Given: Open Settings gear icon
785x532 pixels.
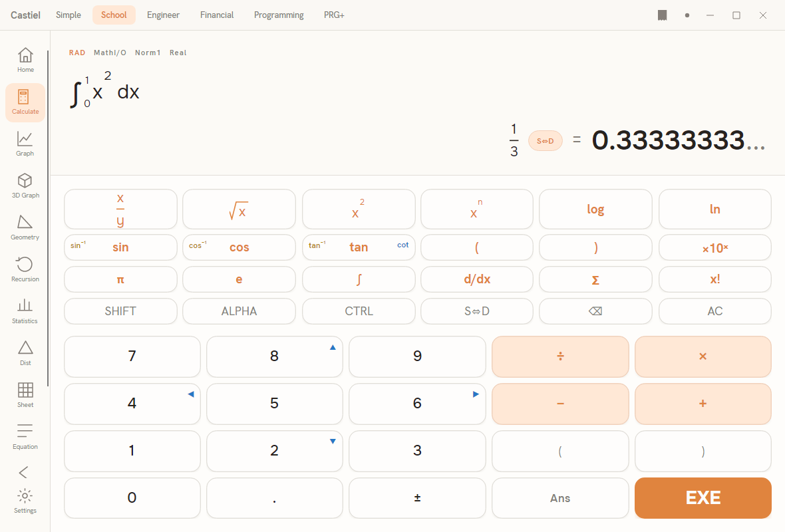Looking at the screenshot, I should click(x=25, y=501).
